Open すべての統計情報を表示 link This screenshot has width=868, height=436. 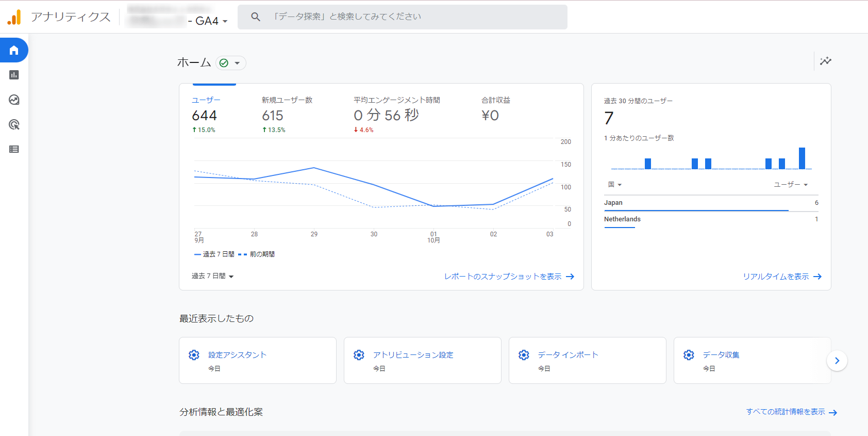[786, 412]
